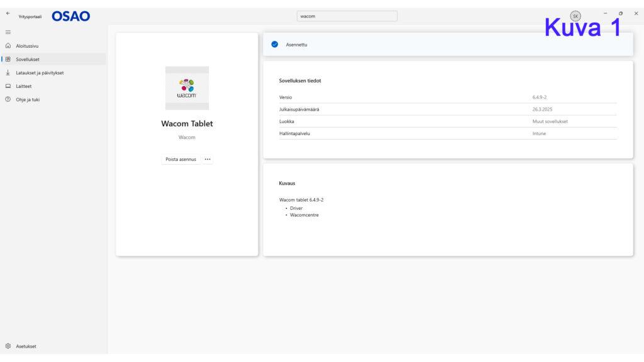The height and width of the screenshot is (362, 644).
Task: Click the Laitteet laptop icon
Action: [8, 86]
